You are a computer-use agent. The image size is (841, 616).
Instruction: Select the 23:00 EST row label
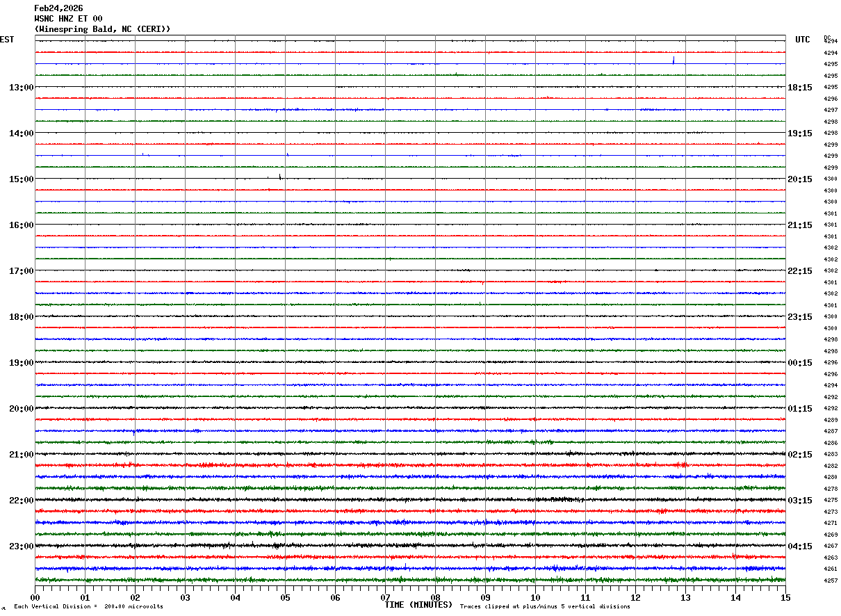pos(21,546)
